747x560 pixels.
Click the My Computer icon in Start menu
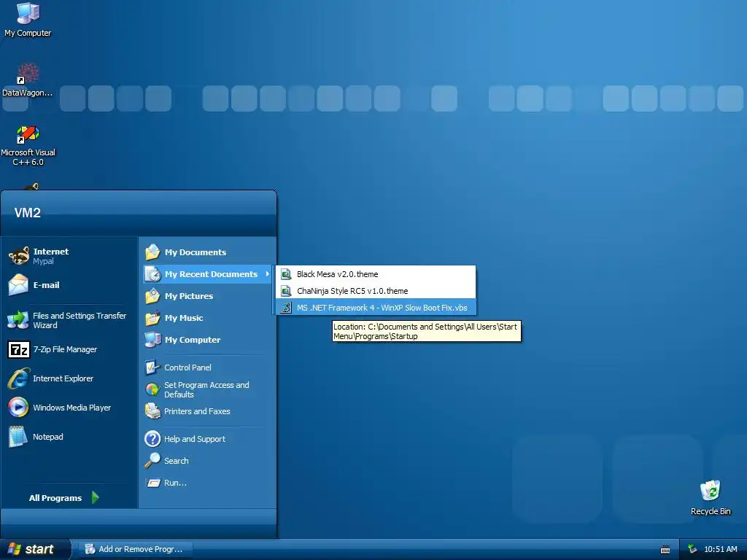tap(152, 340)
